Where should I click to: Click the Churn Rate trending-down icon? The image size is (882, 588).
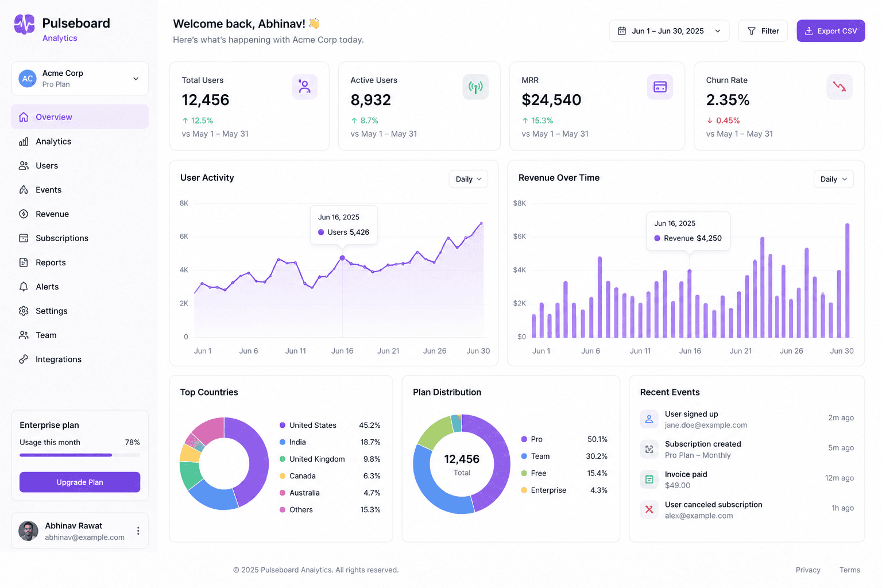(840, 87)
